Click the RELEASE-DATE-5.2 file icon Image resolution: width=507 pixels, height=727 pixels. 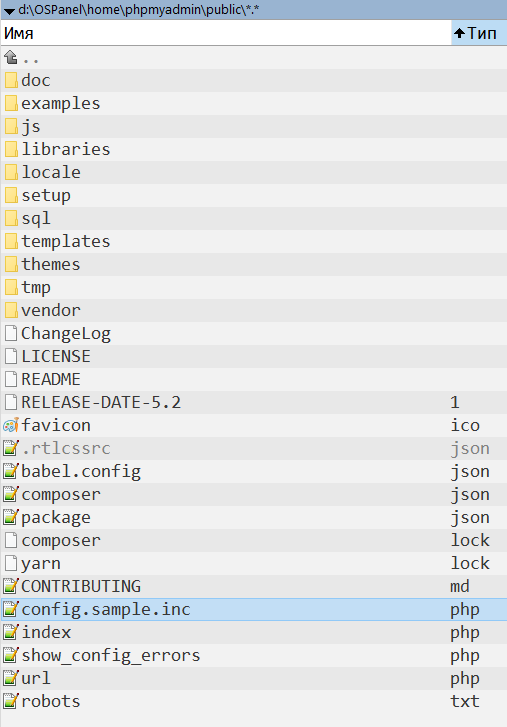[x=11, y=402]
